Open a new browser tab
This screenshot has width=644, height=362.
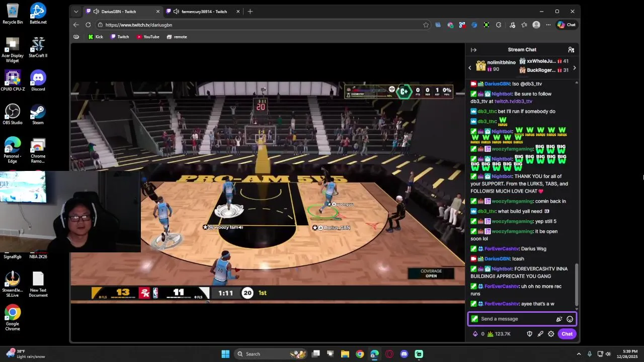250,12
